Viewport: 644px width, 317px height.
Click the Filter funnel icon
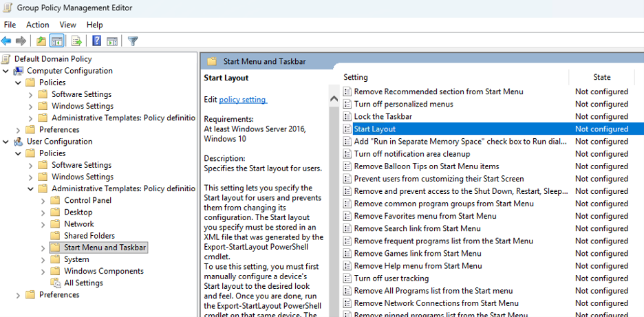[x=133, y=41]
